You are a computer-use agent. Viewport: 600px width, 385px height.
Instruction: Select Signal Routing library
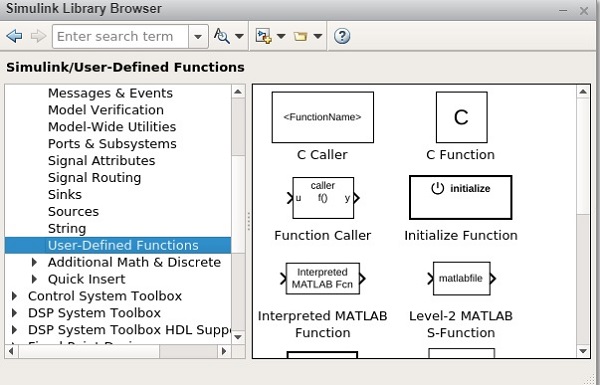click(94, 178)
